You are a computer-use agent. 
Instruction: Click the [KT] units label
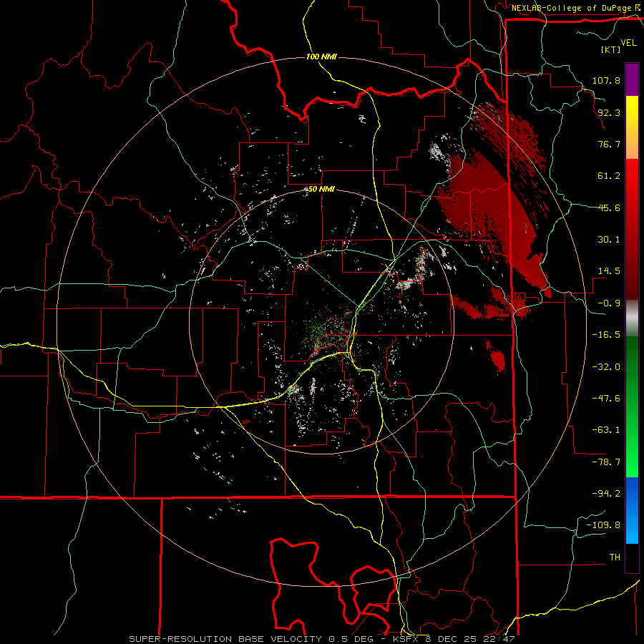(610, 49)
